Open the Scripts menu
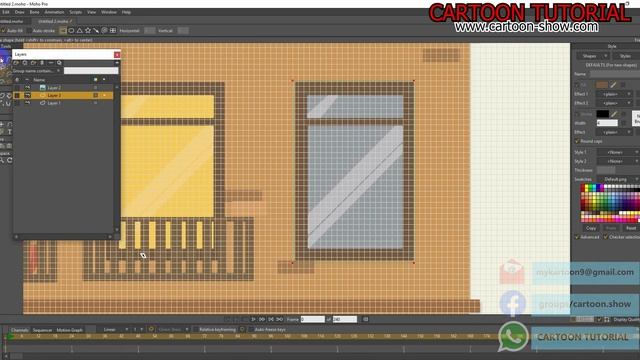 76,12
